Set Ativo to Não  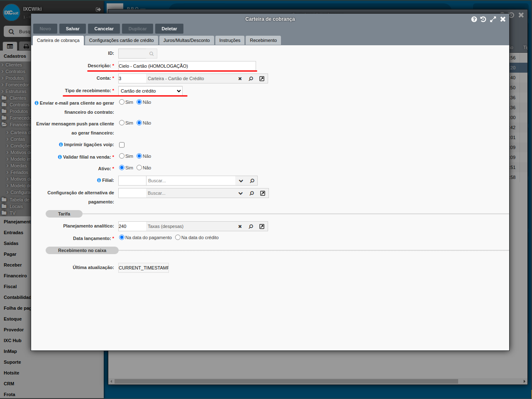(139, 168)
